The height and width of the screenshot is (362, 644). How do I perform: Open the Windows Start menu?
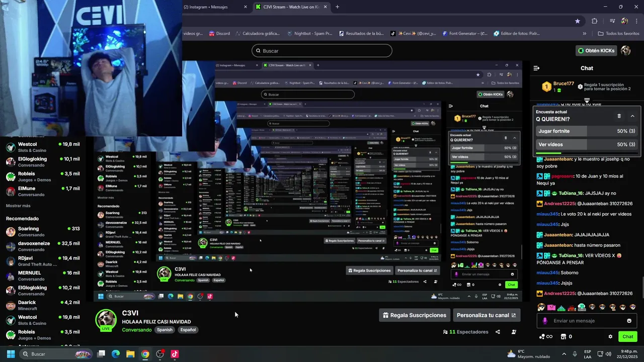point(11,354)
